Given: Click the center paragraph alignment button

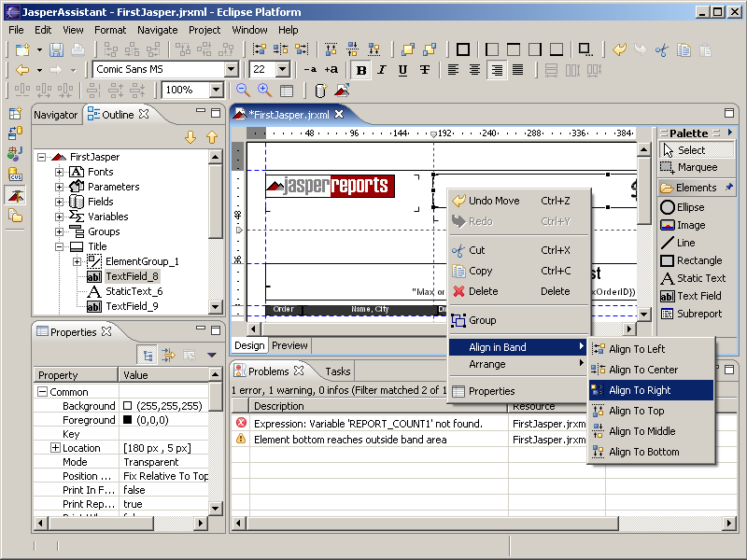Looking at the screenshot, I should 474,69.
